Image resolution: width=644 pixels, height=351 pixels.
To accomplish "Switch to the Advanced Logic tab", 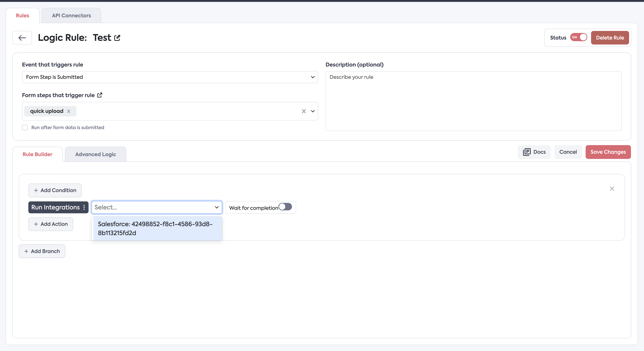I will (95, 154).
